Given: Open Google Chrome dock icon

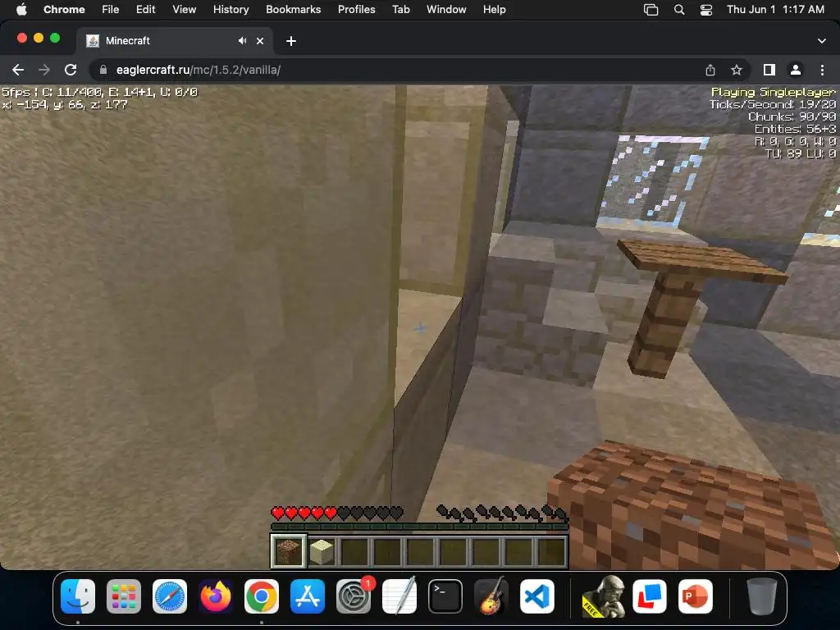Looking at the screenshot, I should click(x=262, y=596).
